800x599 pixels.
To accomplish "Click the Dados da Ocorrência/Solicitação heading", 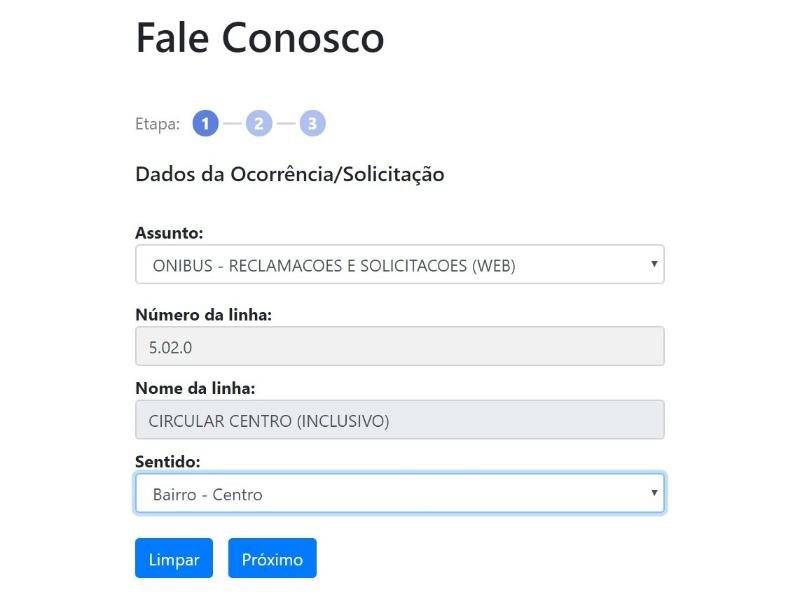I will (x=290, y=173).
